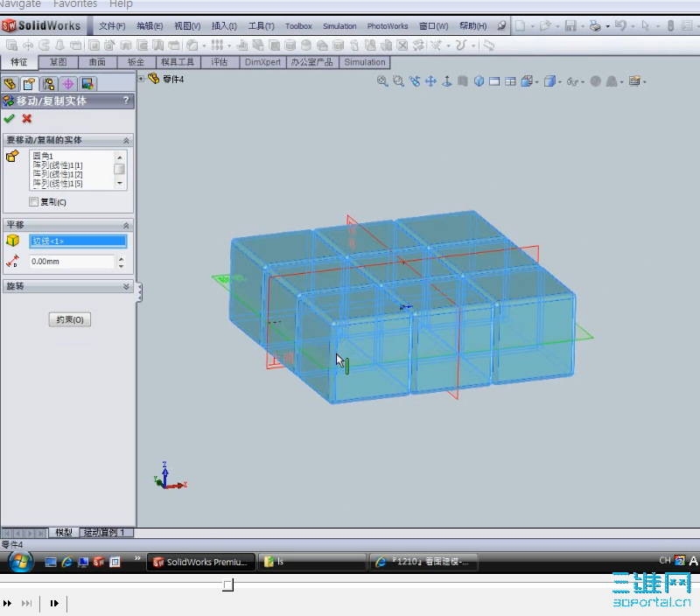
Task: Open the Windows Start orb
Action: coord(20,562)
